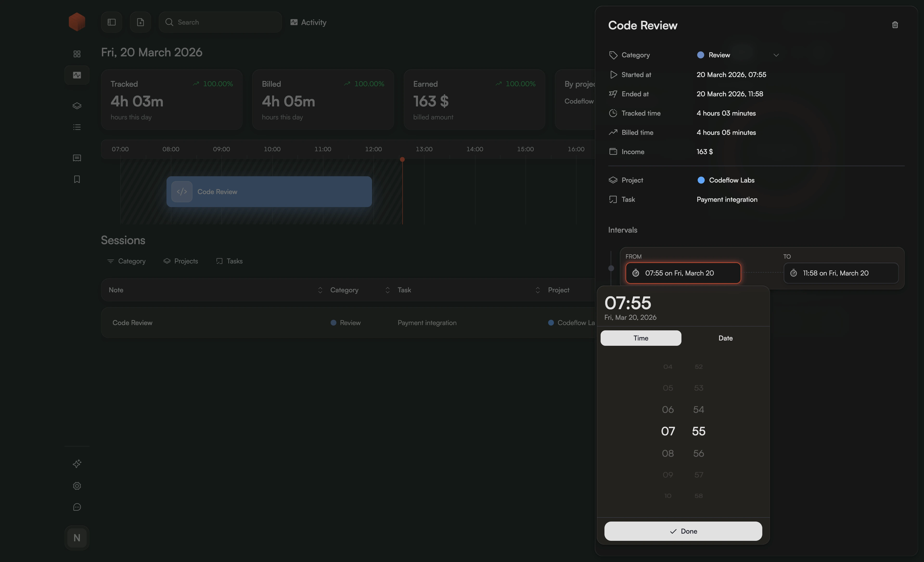Toggle the Activity view at the top
Viewport: 924px width, 562px height.
click(x=308, y=22)
